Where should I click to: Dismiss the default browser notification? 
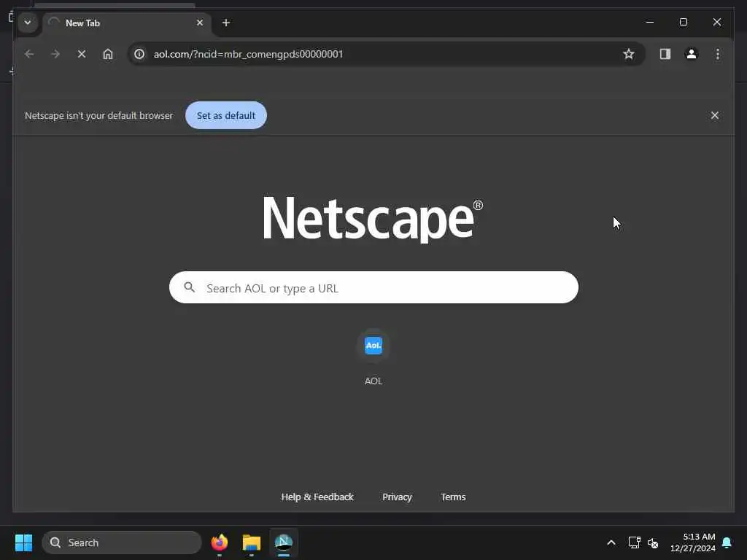coord(715,115)
